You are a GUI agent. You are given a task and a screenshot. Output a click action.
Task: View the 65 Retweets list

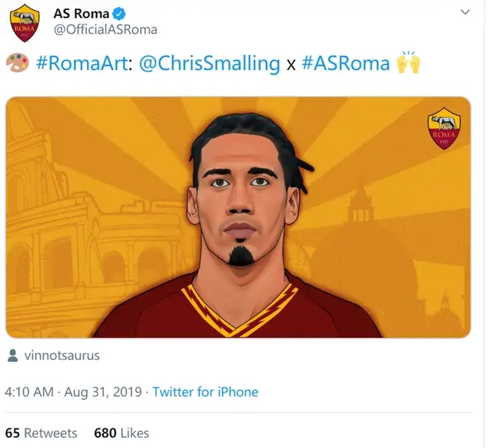click(41, 433)
